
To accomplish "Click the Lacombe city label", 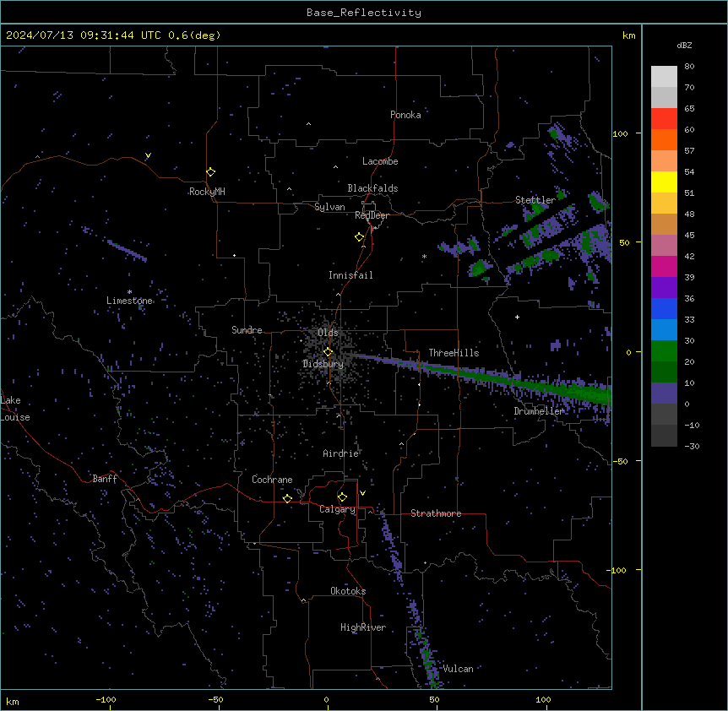I will [380, 161].
